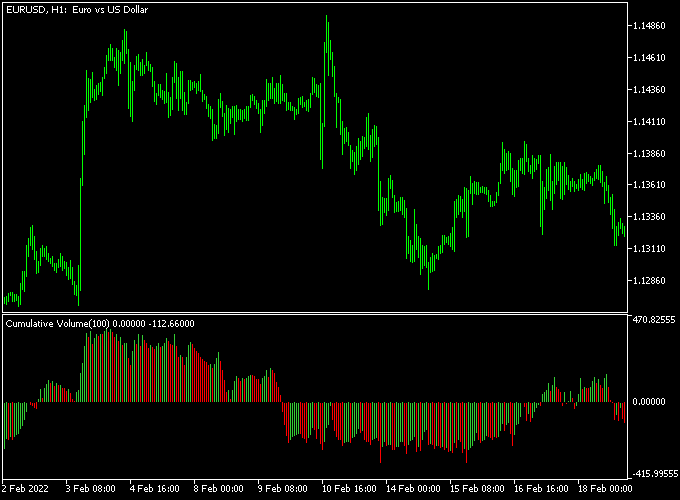Select the 10 Feb 16:00 time label
This screenshot has height=500, width=680.
[347, 489]
